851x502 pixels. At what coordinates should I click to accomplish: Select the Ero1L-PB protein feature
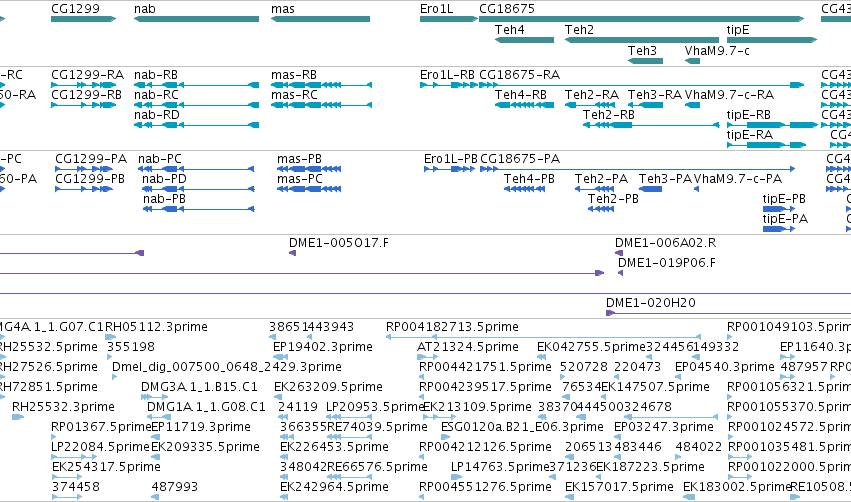pyautogui.click(x=450, y=169)
